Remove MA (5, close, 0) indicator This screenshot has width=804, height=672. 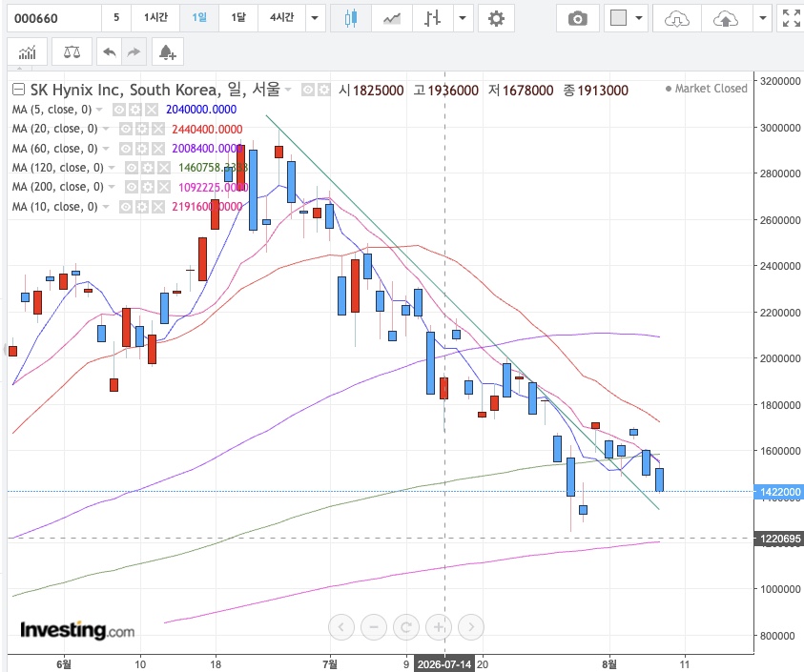tap(152, 110)
